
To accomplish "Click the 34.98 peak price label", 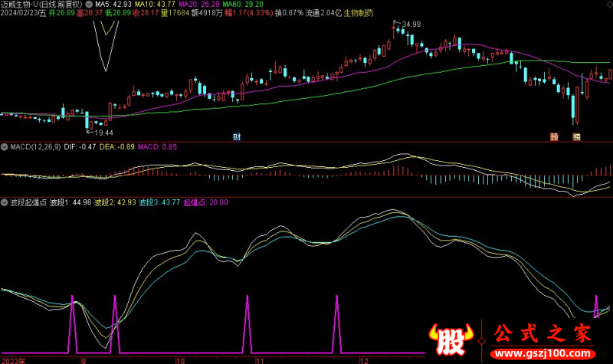I will coord(411,25).
